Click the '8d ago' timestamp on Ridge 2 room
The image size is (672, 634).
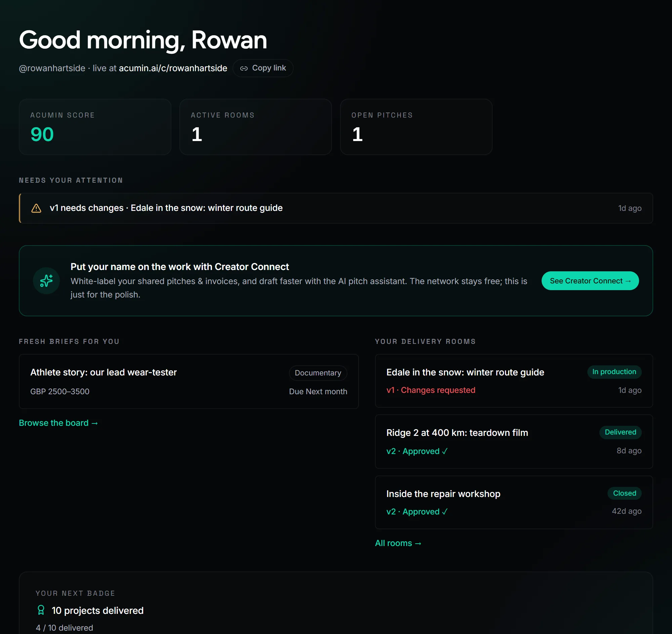click(629, 451)
